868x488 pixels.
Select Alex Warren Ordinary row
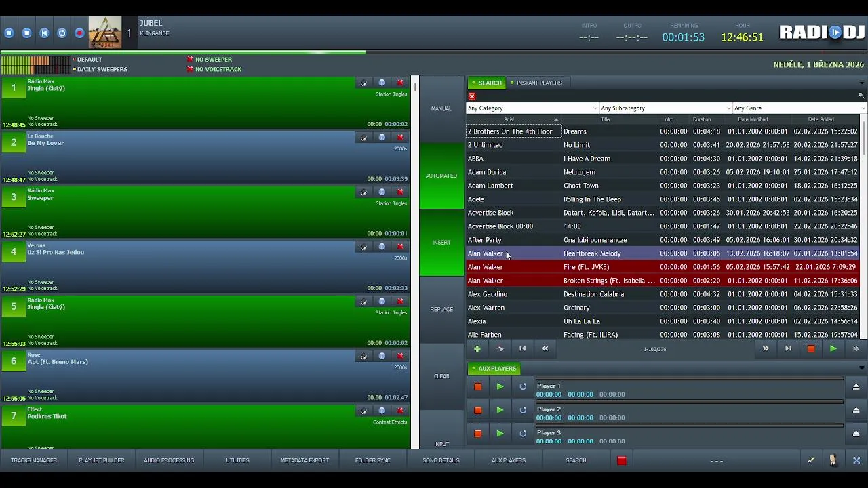point(663,308)
